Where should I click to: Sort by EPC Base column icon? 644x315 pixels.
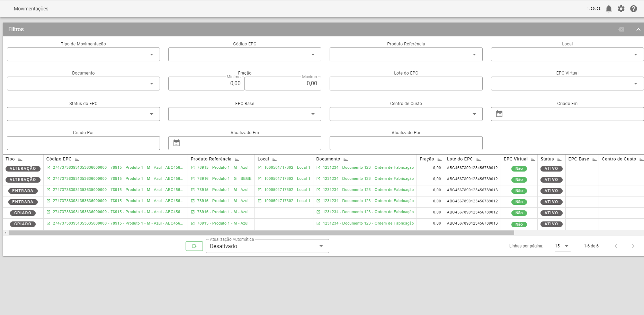(594, 159)
